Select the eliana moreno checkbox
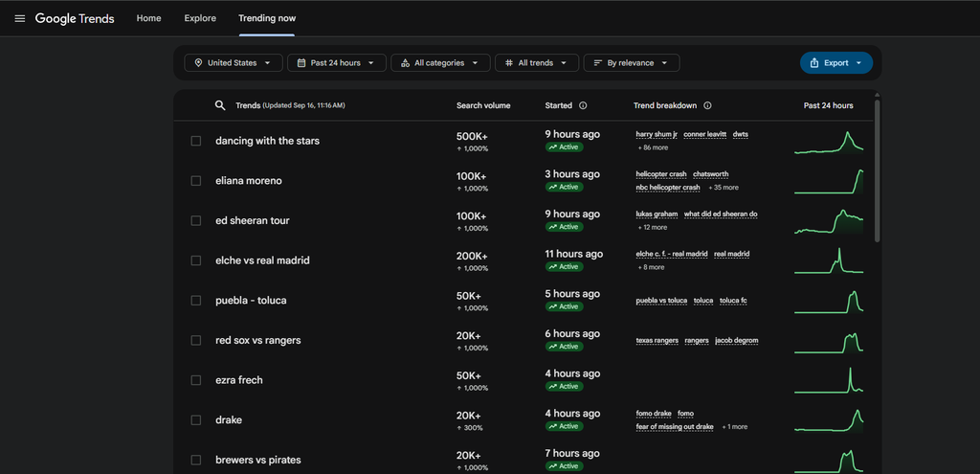Image resolution: width=980 pixels, height=474 pixels. tap(195, 181)
